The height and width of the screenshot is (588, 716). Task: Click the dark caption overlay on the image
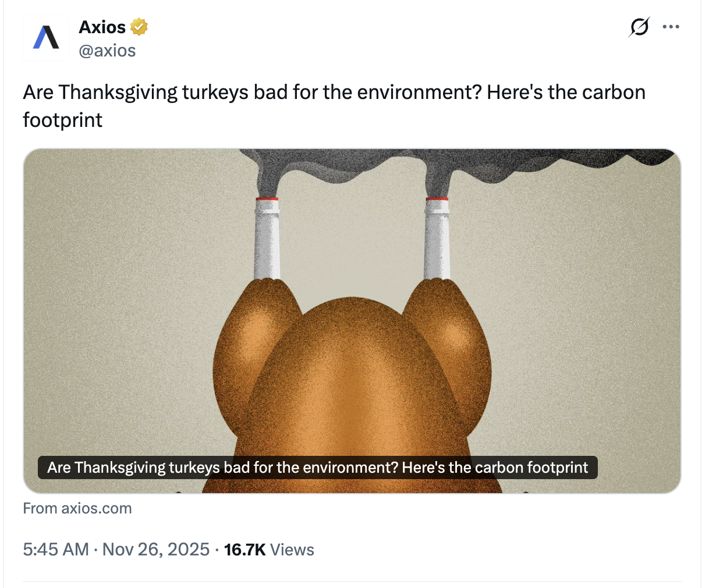point(317,467)
